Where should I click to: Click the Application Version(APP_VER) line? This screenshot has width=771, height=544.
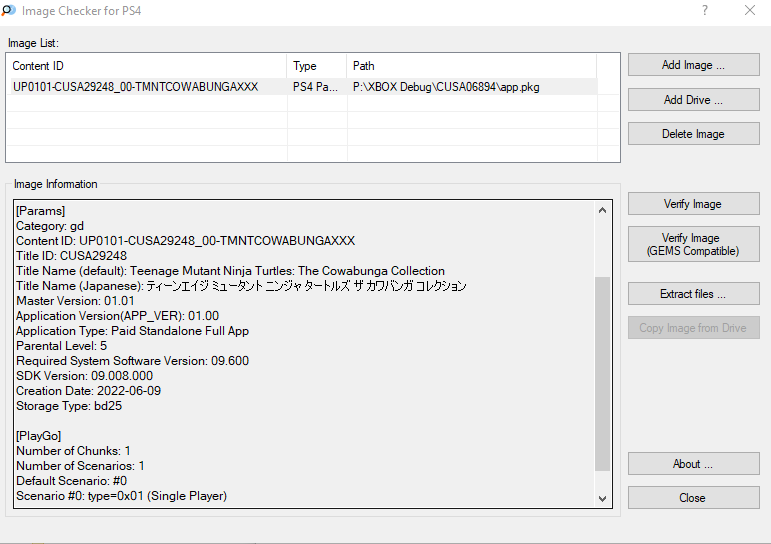[118, 316]
